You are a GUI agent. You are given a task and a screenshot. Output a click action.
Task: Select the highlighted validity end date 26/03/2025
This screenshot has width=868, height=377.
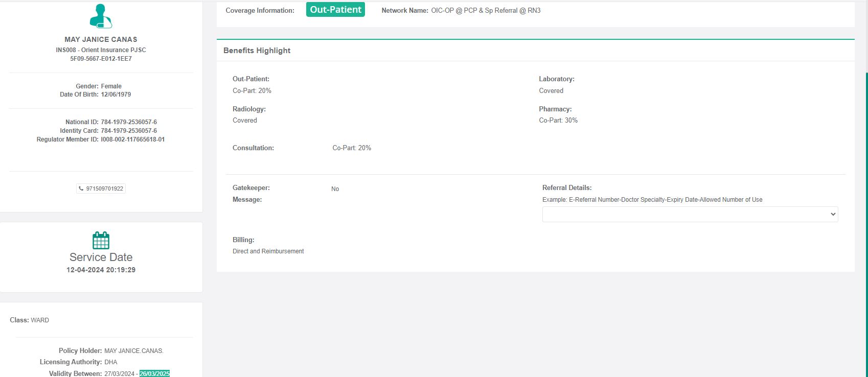pos(154,373)
